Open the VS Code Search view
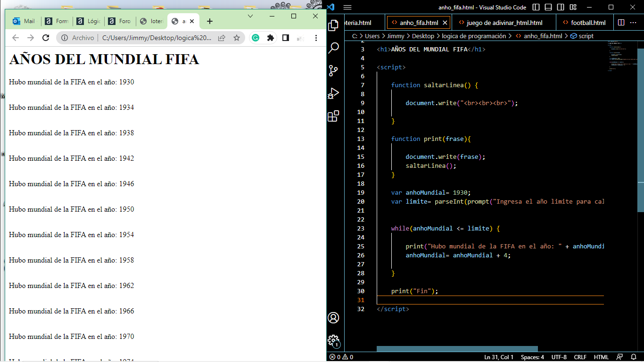The height and width of the screenshot is (362, 644). [x=333, y=48]
